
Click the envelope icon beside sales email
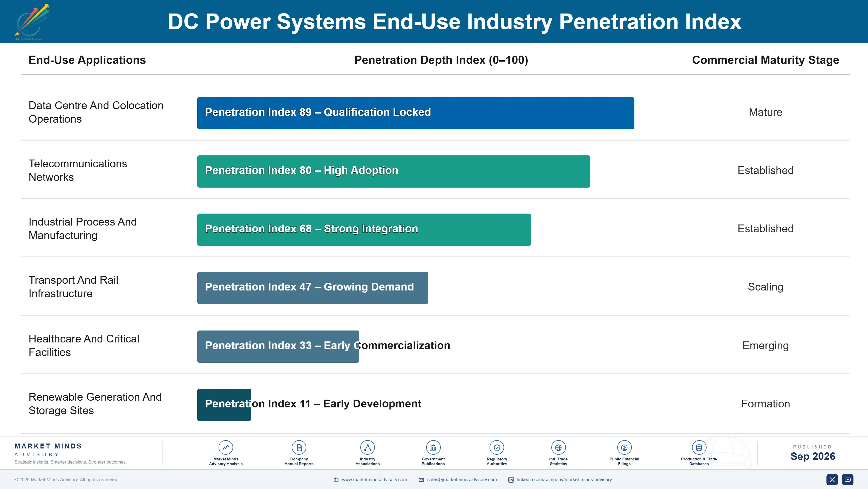[x=421, y=480]
